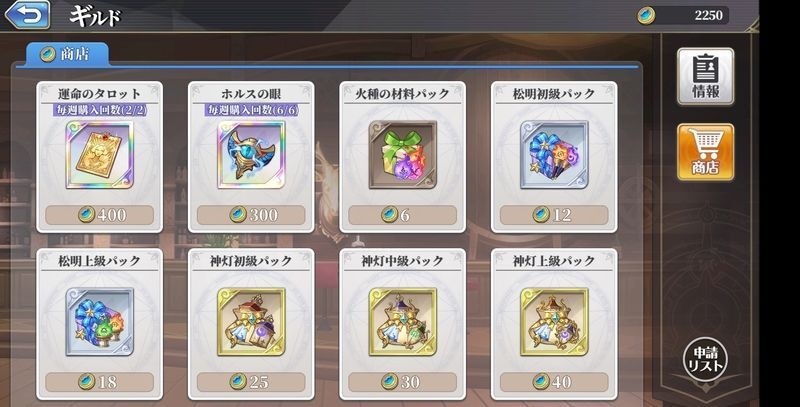Tap the 2250 currency balance bar

coord(683,15)
